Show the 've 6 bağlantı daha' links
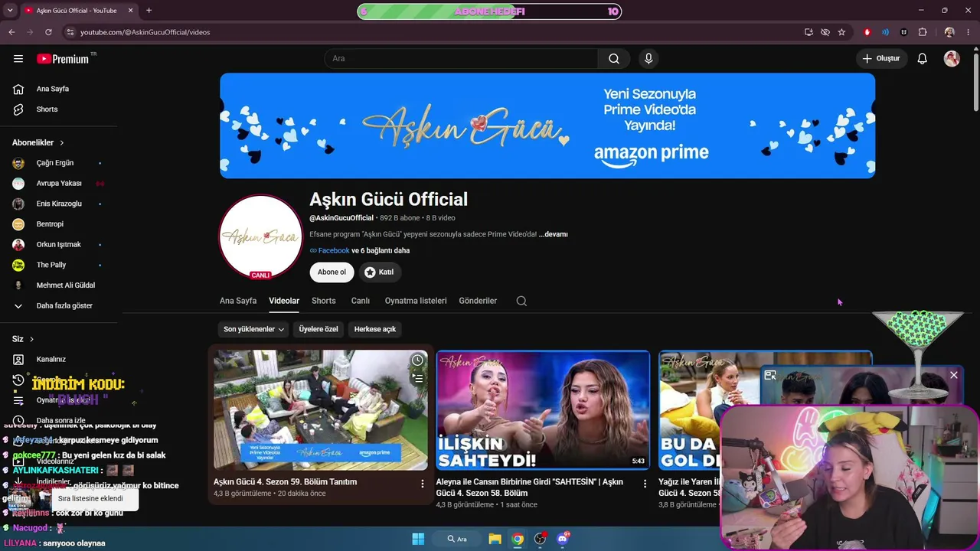The height and width of the screenshot is (551, 980). pyautogui.click(x=381, y=250)
